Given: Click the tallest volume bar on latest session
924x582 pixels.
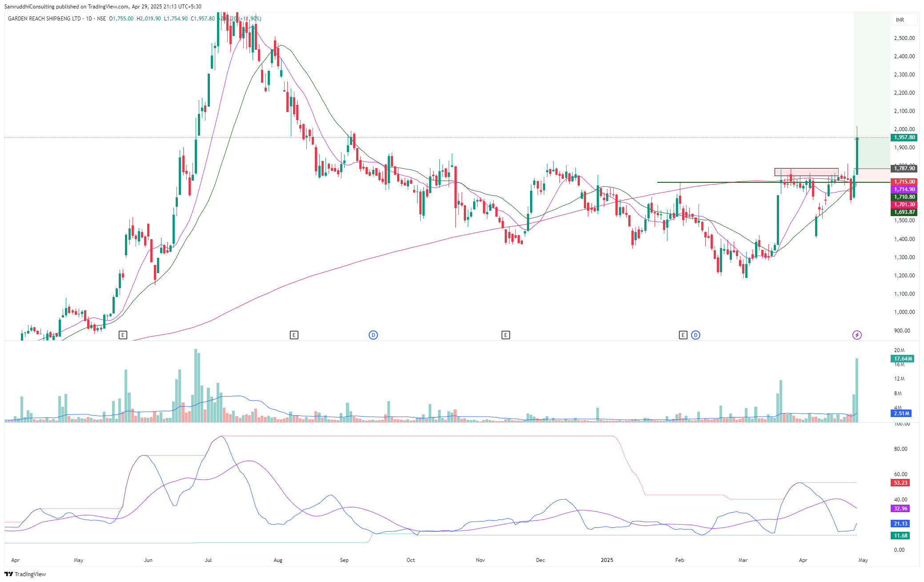Looking at the screenshot, I should click(857, 390).
